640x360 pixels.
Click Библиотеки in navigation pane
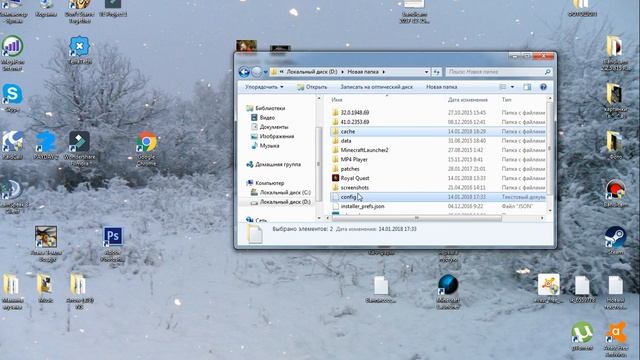[270, 108]
